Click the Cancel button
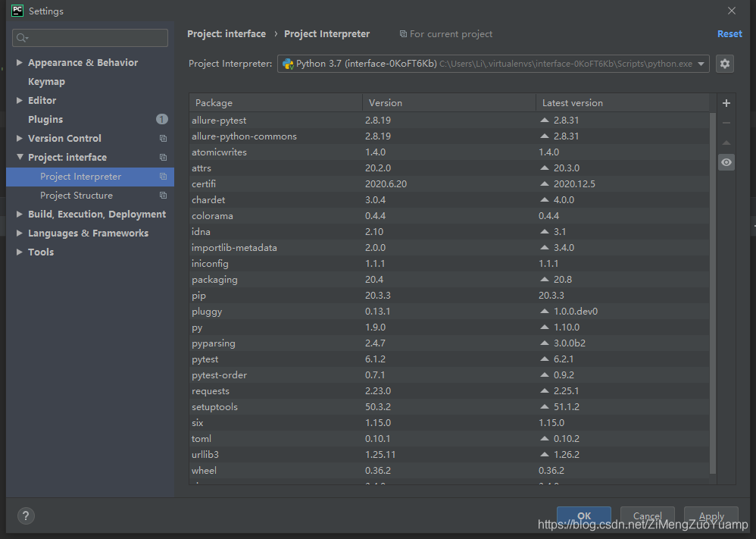The image size is (756, 539). (x=648, y=515)
